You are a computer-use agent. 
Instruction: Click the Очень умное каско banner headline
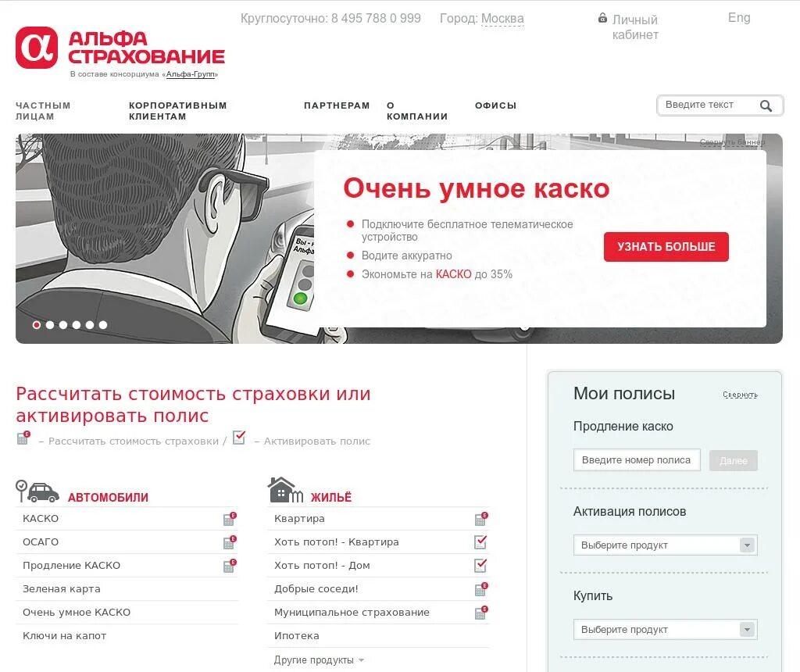click(477, 189)
